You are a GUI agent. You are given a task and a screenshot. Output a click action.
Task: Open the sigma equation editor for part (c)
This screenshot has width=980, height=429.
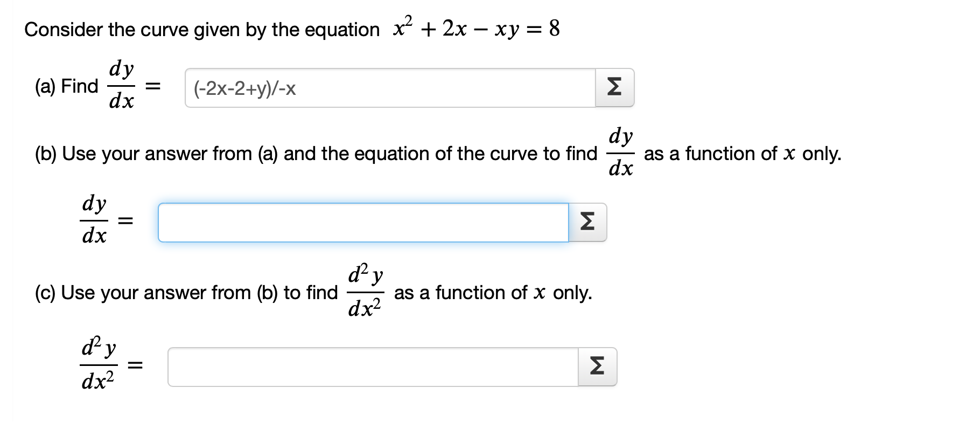(597, 367)
